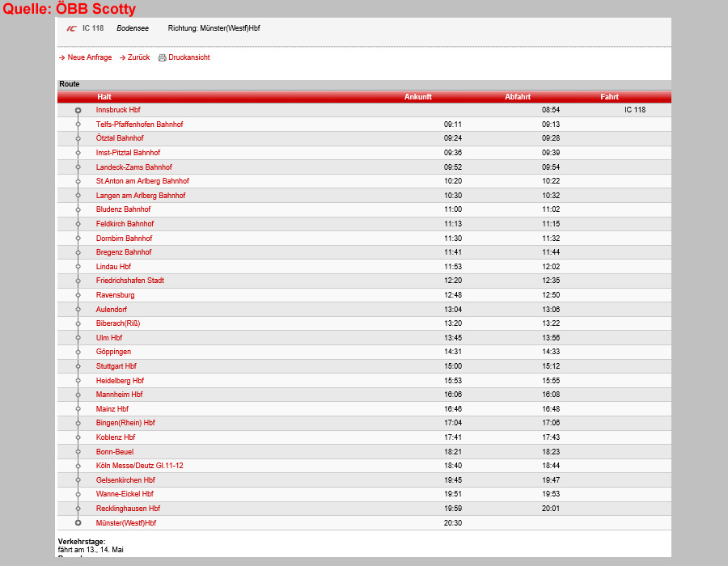Click the Bonn-Beuel station link
728x566 pixels.
pyautogui.click(x=115, y=452)
